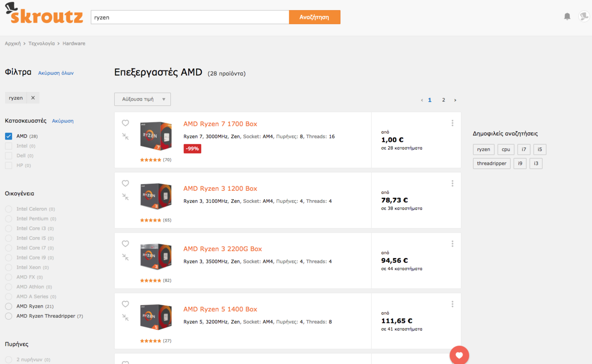This screenshot has height=364, width=592.
Task: Uncheck the AMD manufacturer checkbox
Action: coord(8,136)
